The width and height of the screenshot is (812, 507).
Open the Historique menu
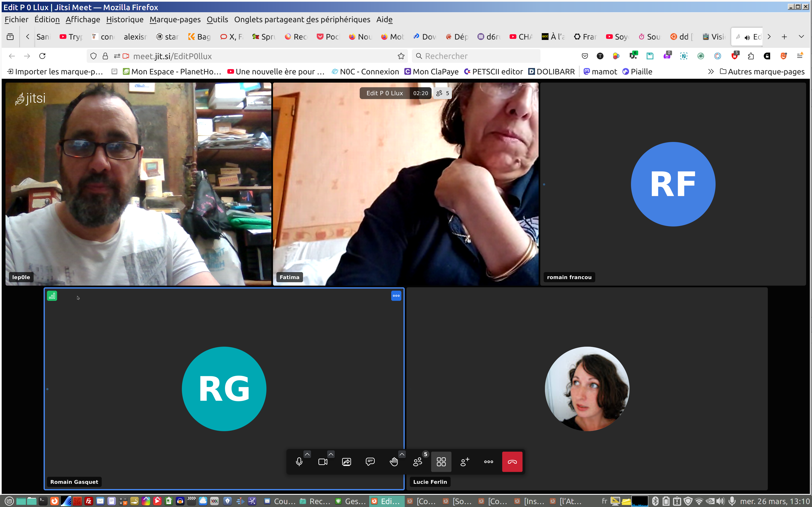[x=125, y=19]
